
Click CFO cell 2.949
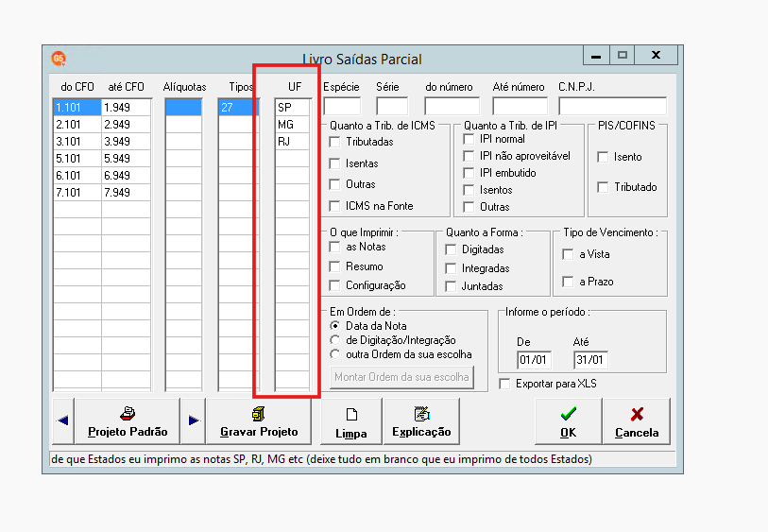[126, 125]
